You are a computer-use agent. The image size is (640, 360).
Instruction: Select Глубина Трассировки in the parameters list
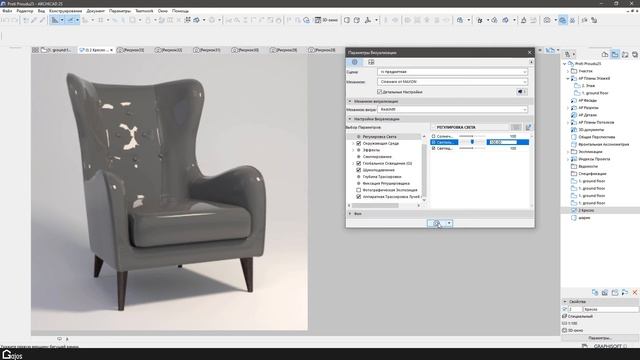point(382,177)
